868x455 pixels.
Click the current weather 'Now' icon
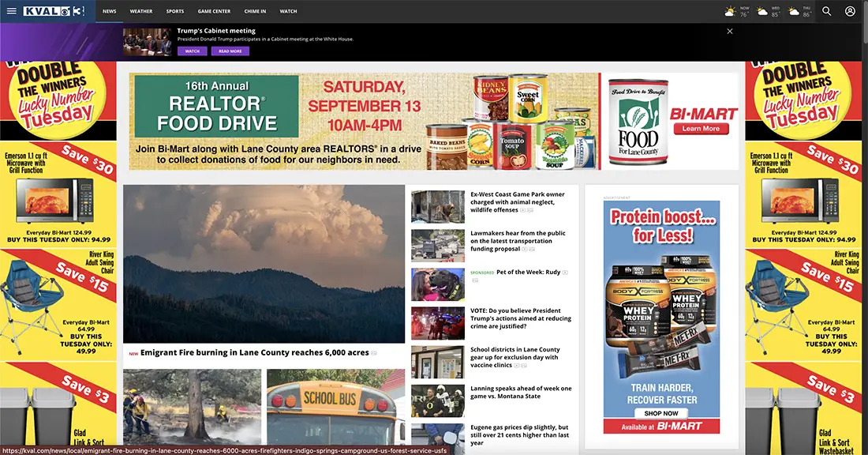click(730, 11)
